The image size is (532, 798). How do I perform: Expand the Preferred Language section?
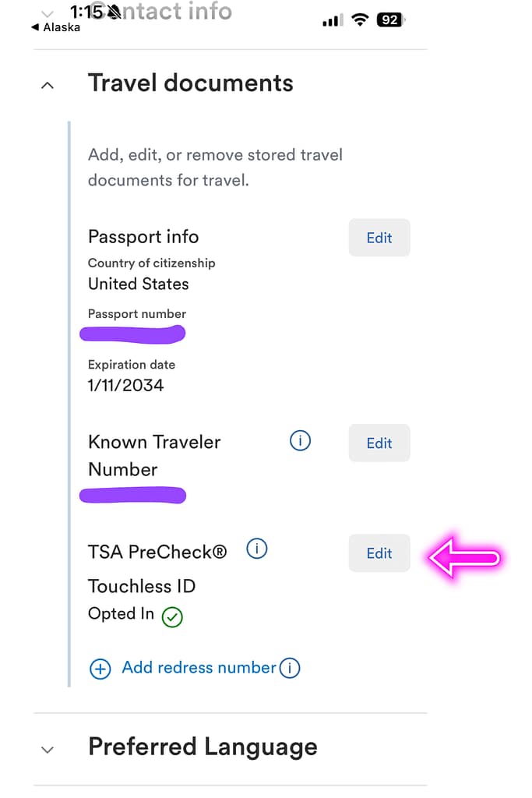pos(48,749)
